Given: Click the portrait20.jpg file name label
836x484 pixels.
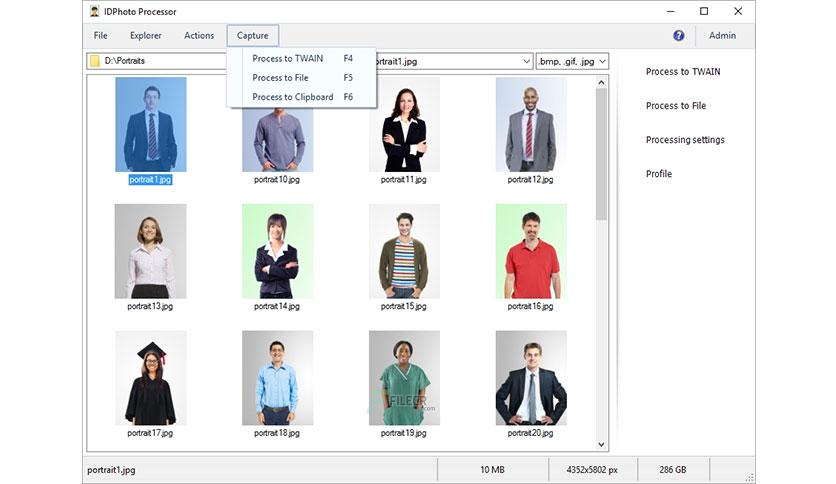Looking at the screenshot, I should coord(530,433).
